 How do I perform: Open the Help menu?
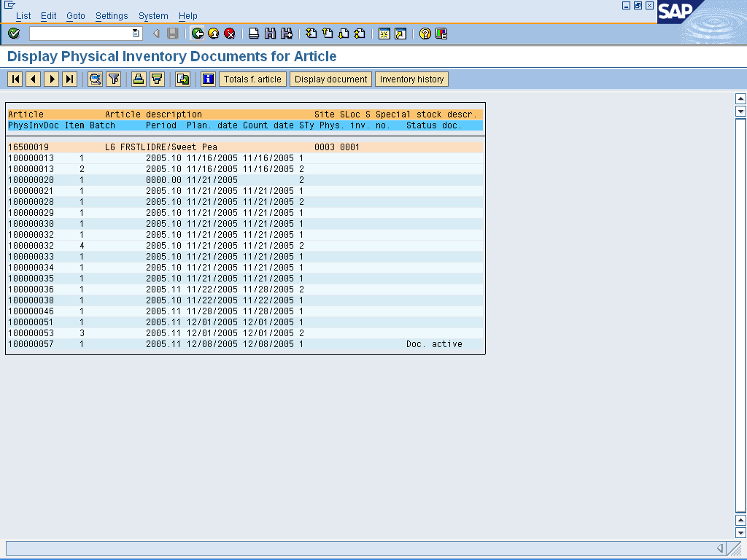pos(187,16)
